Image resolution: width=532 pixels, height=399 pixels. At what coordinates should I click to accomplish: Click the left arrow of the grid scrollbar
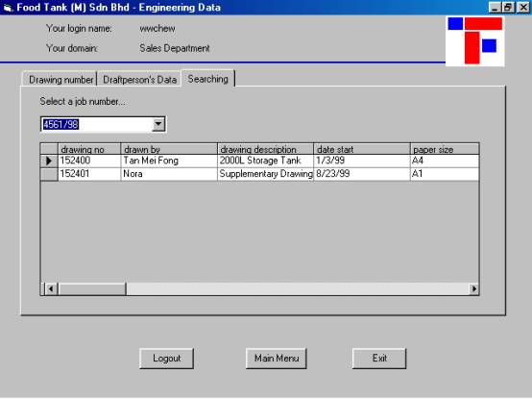(51, 289)
